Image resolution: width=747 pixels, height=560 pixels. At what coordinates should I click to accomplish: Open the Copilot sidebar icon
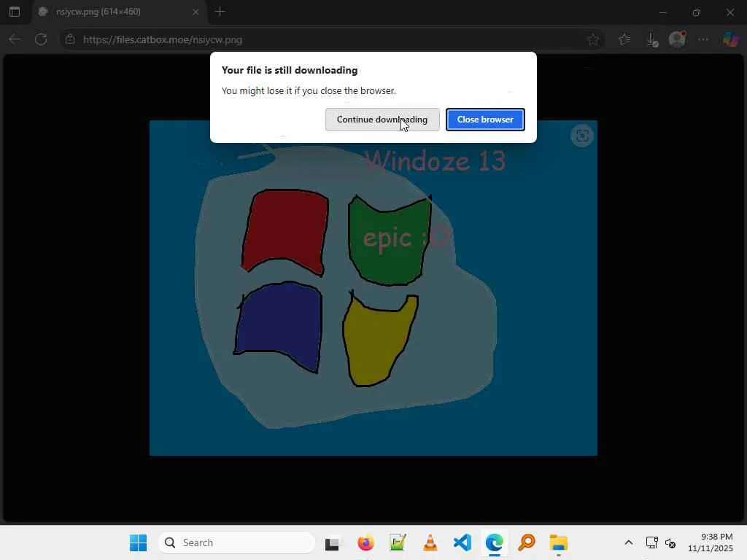[730, 39]
